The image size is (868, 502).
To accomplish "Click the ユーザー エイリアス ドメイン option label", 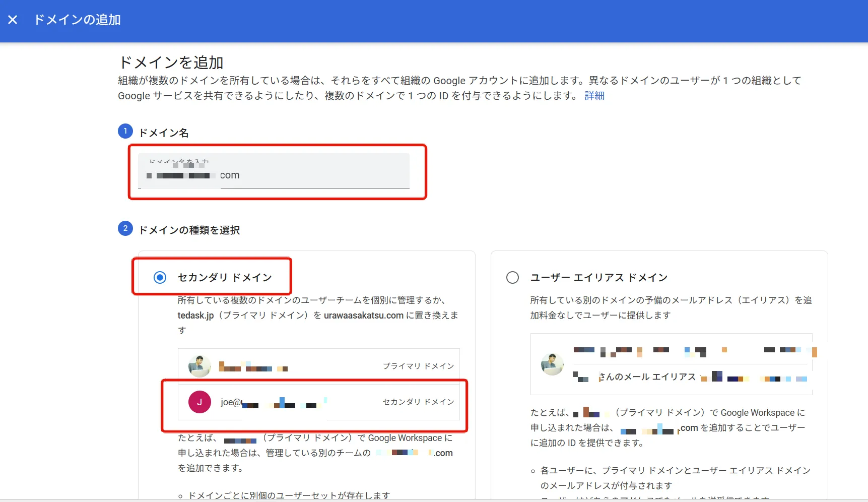I will (599, 277).
